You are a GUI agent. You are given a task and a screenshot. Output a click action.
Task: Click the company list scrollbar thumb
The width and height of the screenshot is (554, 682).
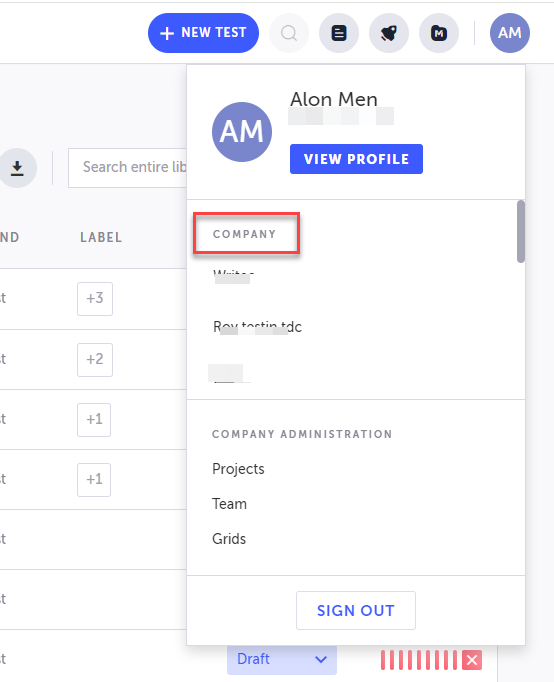coord(521,231)
